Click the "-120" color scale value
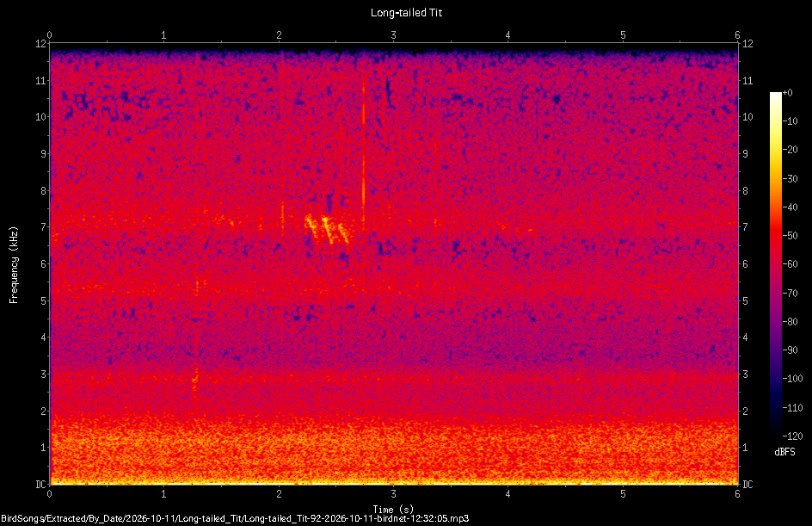The image size is (812, 526). tap(792, 436)
